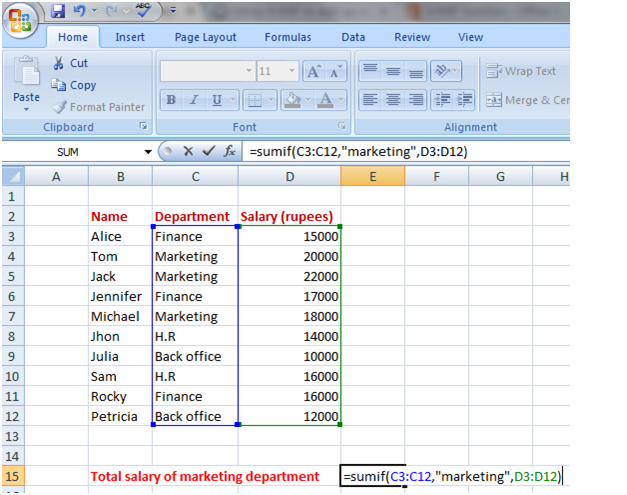Toggle Underline formatting
Screen dimensions: 627x495
pyautogui.click(x=217, y=100)
